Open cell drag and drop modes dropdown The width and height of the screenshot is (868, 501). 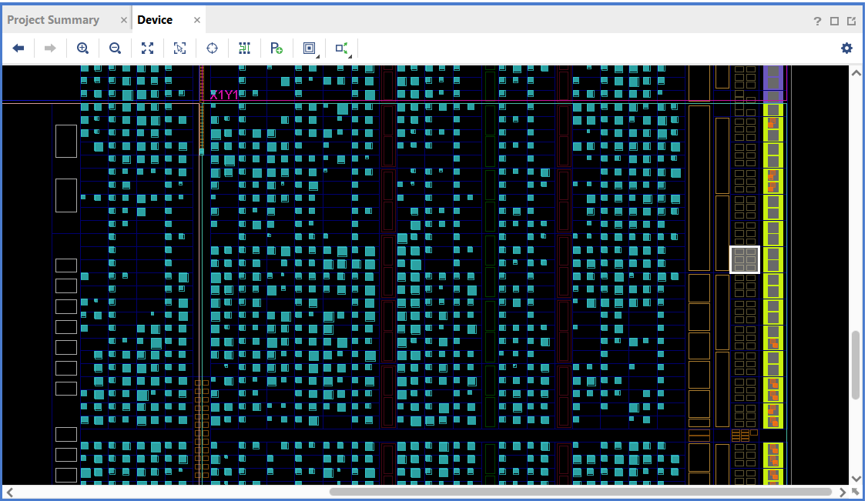tap(310, 48)
